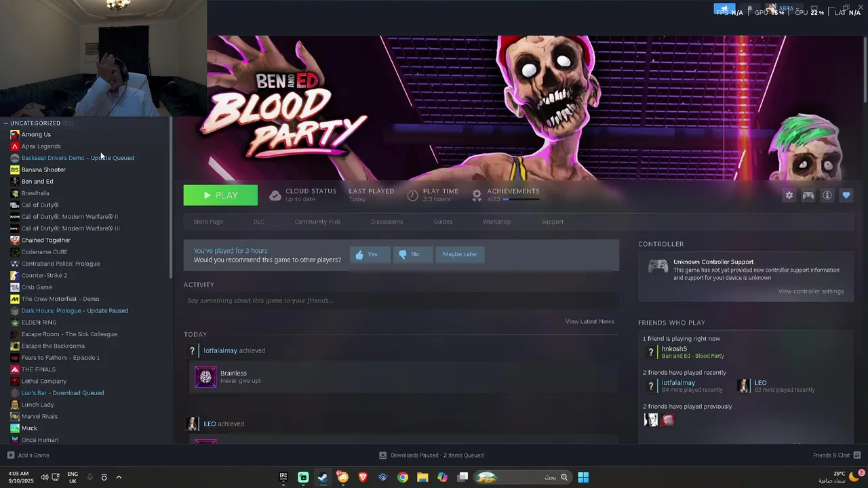The width and height of the screenshot is (868, 488).
Task: Open controller layout gamepad icon
Action: tap(808, 195)
